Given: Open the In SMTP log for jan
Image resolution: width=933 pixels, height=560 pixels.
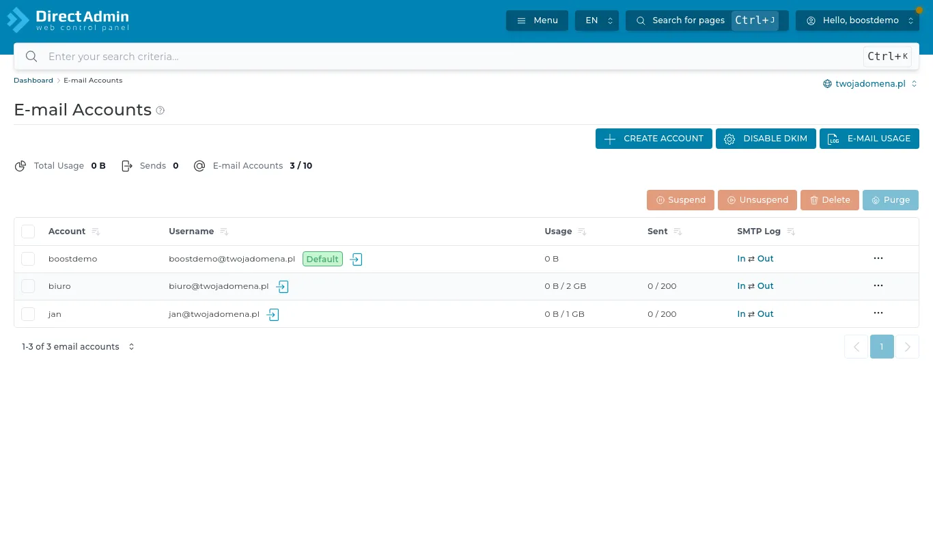Looking at the screenshot, I should pyautogui.click(x=741, y=314).
